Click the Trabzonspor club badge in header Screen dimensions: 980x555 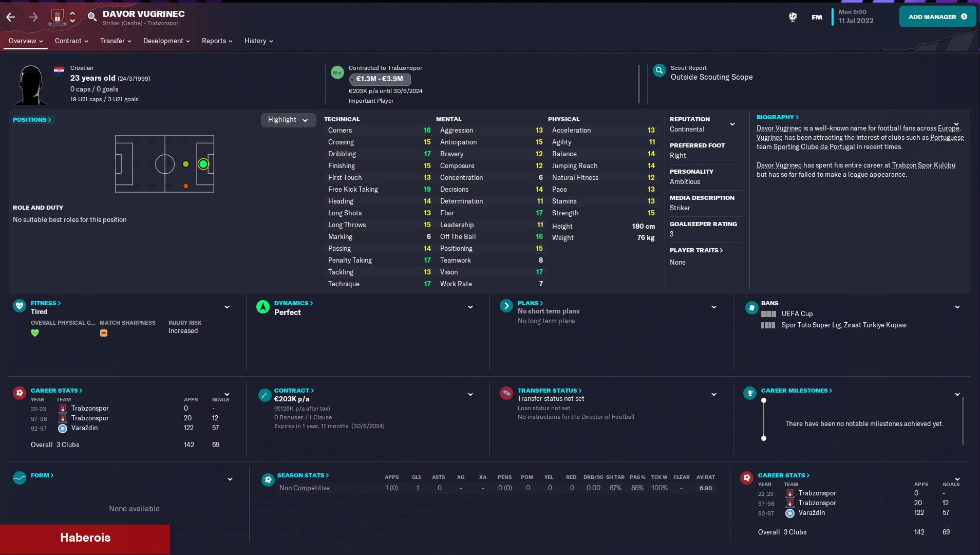(57, 17)
